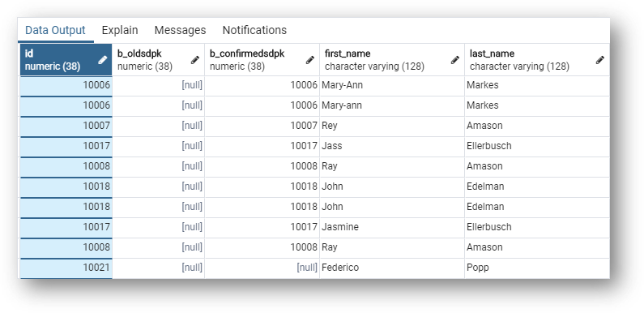This screenshot has height=313, width=644.
Task: Click the pencil icon in first_name header
Action: pyautogui.click(x=455, y=60)
